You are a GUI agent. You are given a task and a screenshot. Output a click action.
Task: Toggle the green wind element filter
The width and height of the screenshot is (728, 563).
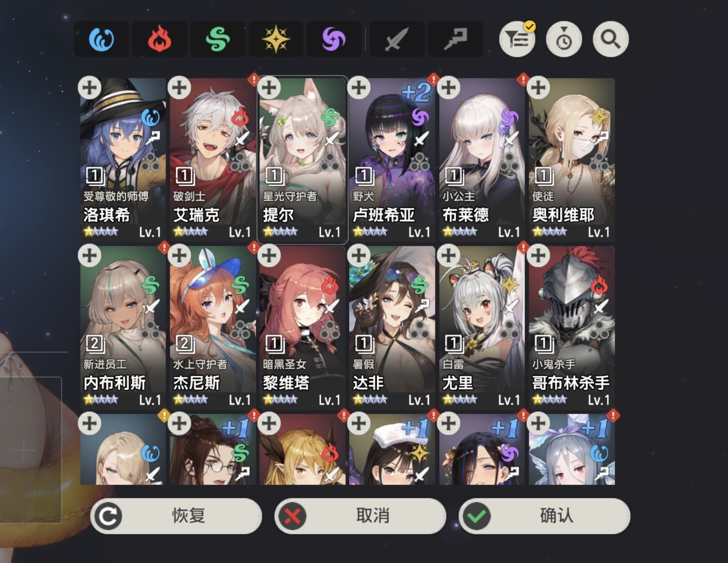click(x=218, y=39)
